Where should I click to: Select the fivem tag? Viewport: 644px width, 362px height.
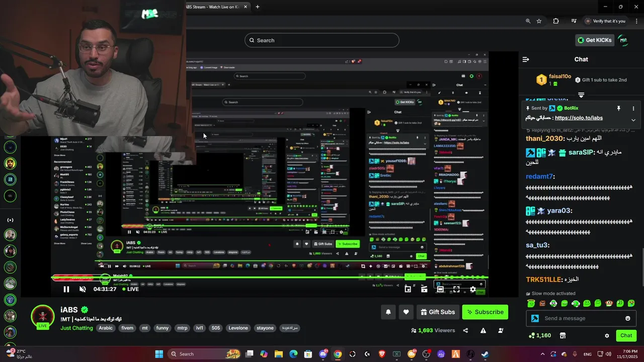127,328
